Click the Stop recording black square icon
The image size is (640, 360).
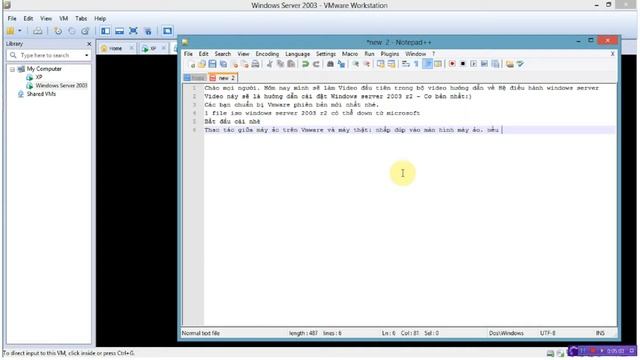tap(463, 64)
